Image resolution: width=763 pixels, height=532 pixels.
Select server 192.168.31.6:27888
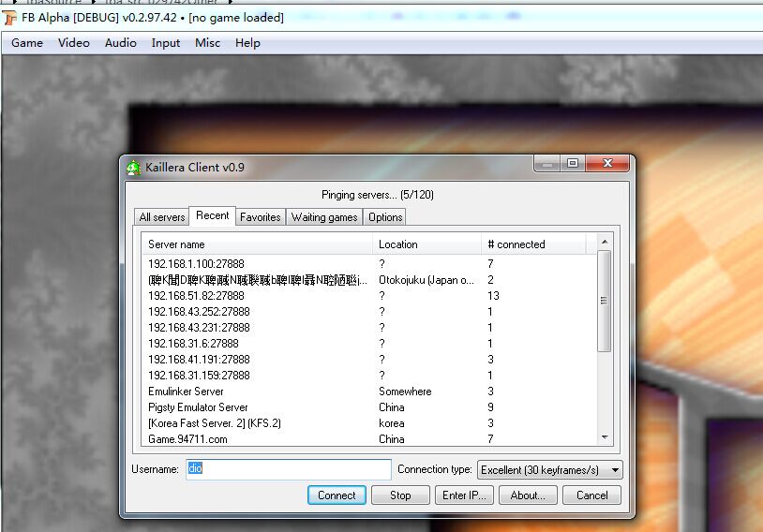pyautogui.click(x=369, y=344)
